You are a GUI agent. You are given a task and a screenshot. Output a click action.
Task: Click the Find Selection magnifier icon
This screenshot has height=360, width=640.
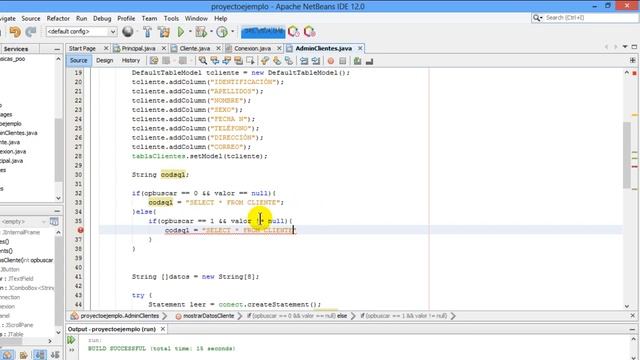tap(202, 61)
